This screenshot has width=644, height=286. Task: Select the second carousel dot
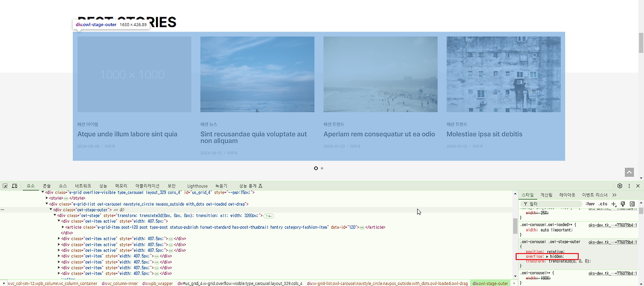click(322, 168)
